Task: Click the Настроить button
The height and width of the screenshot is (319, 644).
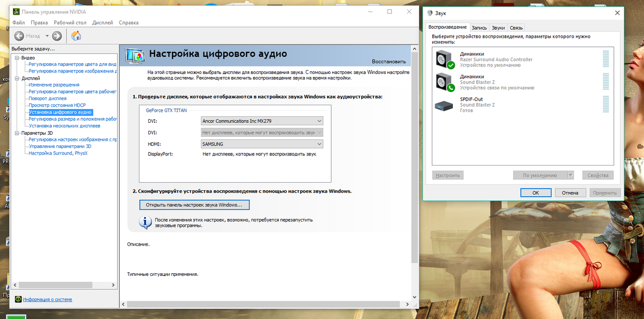Action: point(448,176)
